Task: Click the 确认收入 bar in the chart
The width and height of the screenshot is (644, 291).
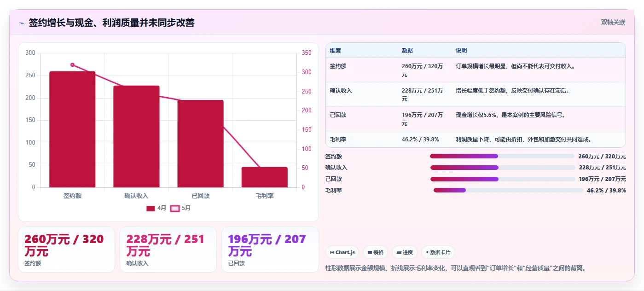Action: click(136, 136)
